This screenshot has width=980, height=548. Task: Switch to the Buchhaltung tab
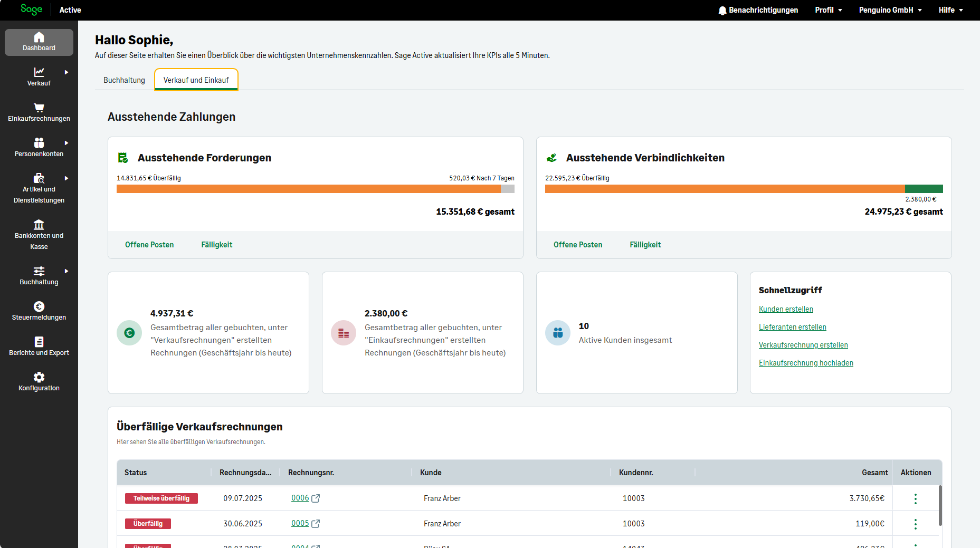124,80
